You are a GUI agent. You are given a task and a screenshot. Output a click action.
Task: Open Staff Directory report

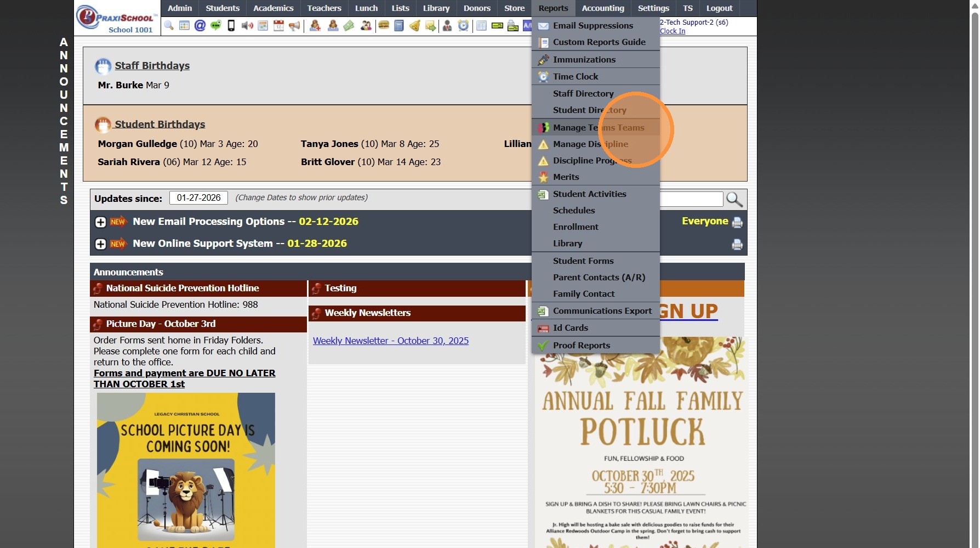596,94
